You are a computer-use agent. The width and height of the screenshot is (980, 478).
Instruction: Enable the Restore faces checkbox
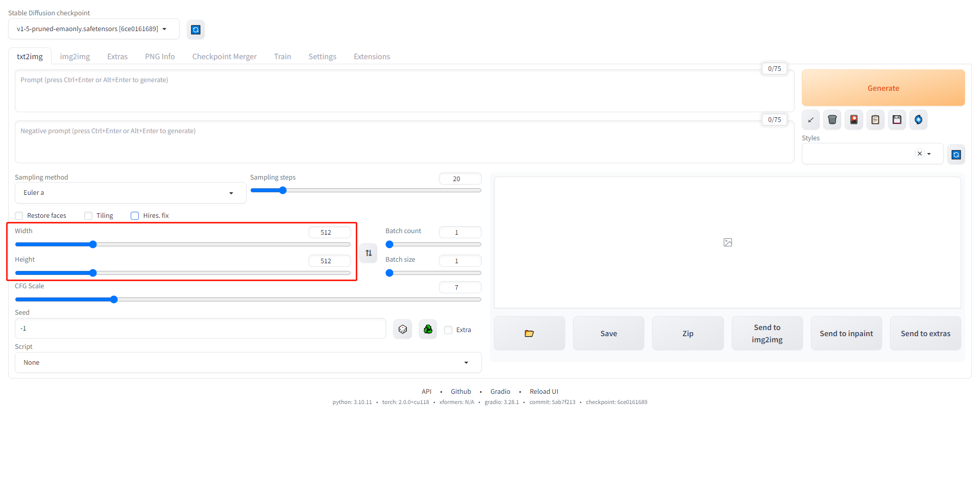coord(19,216)
